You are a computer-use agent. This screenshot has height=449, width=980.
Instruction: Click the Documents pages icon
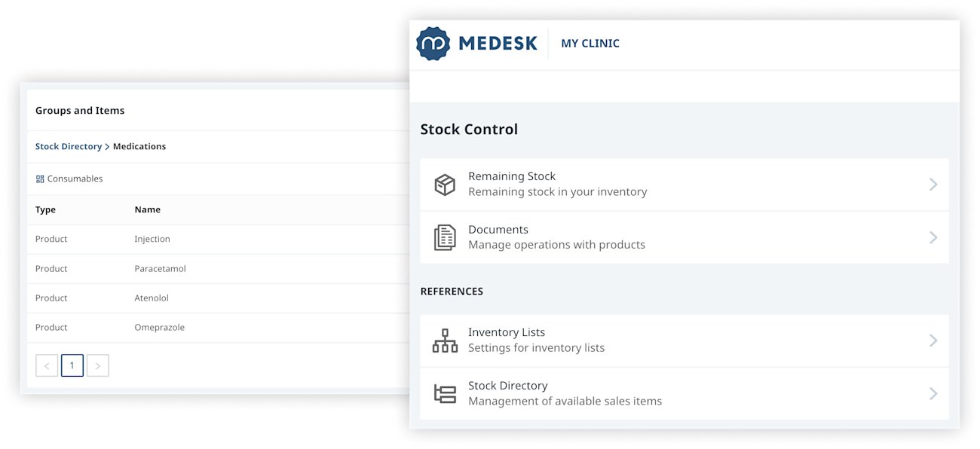(x=445, y=237)
